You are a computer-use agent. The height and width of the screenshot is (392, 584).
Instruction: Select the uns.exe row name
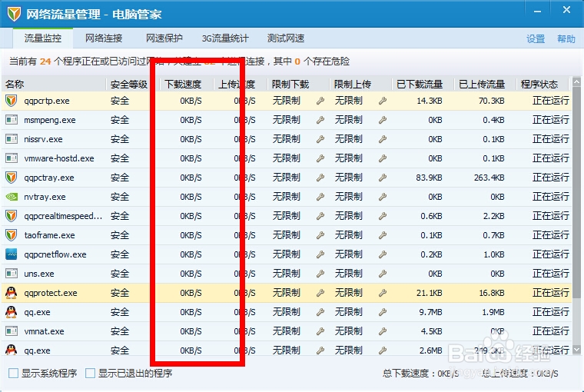pyautogui.click(x=38, y=274)
